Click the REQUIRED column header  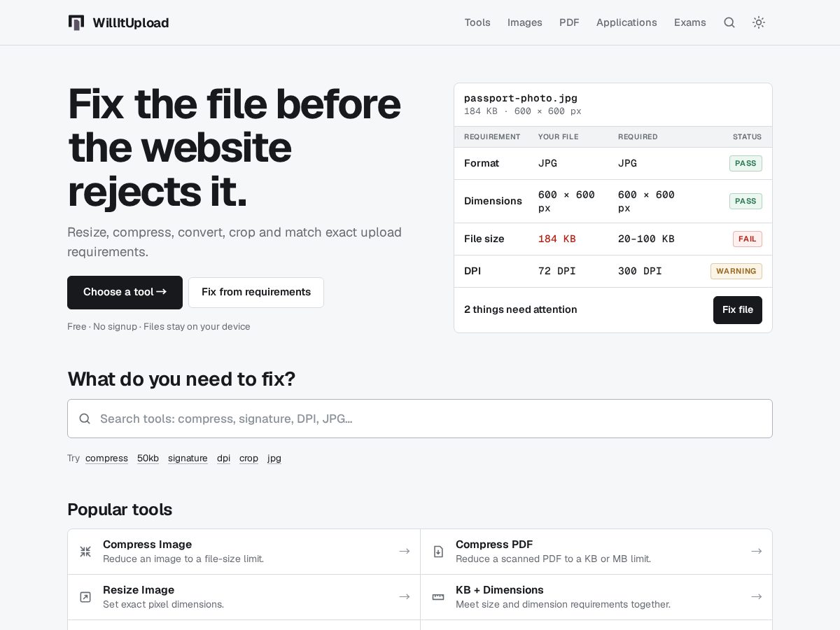tap(638, 137)
